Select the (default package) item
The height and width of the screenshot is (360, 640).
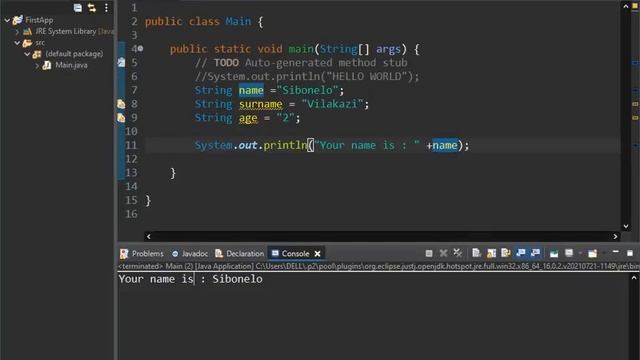74,53
